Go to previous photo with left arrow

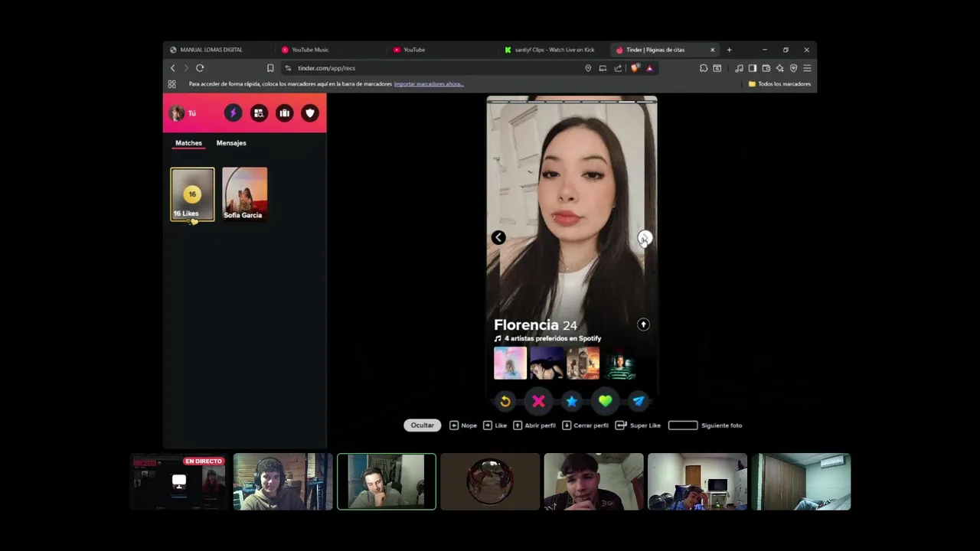498,238
